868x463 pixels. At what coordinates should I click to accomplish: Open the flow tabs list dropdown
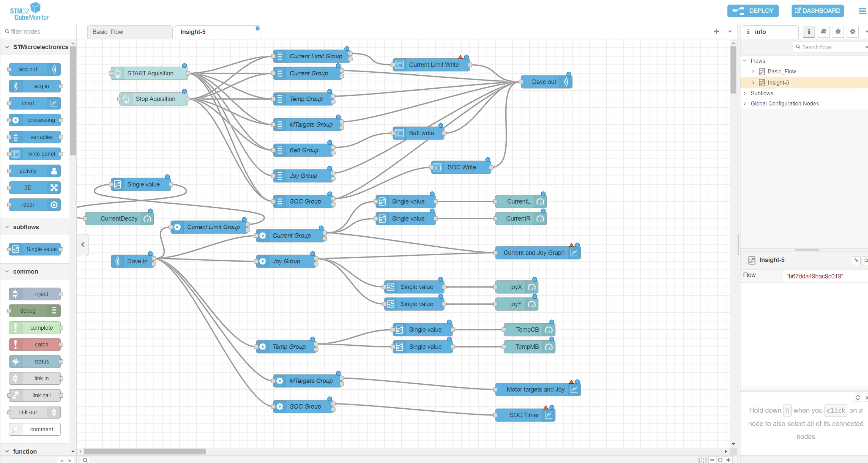pos(730,32)
